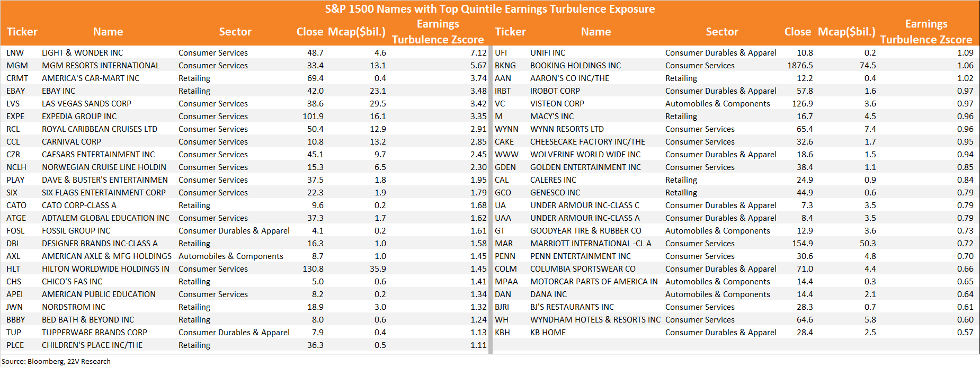Select CHICO'S FAS INC cell
This screenshot has width=980, height=367.
[x=72, y=282]
